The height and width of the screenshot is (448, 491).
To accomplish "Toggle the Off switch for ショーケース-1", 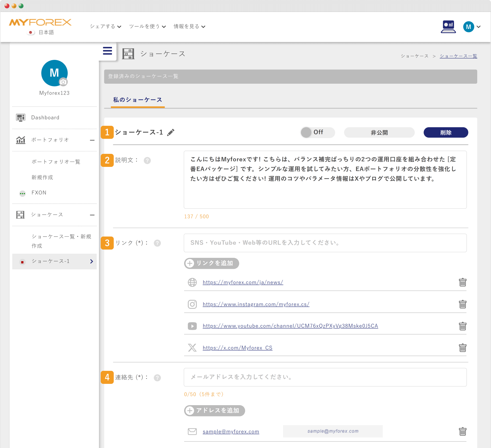I will pos(317,132).
